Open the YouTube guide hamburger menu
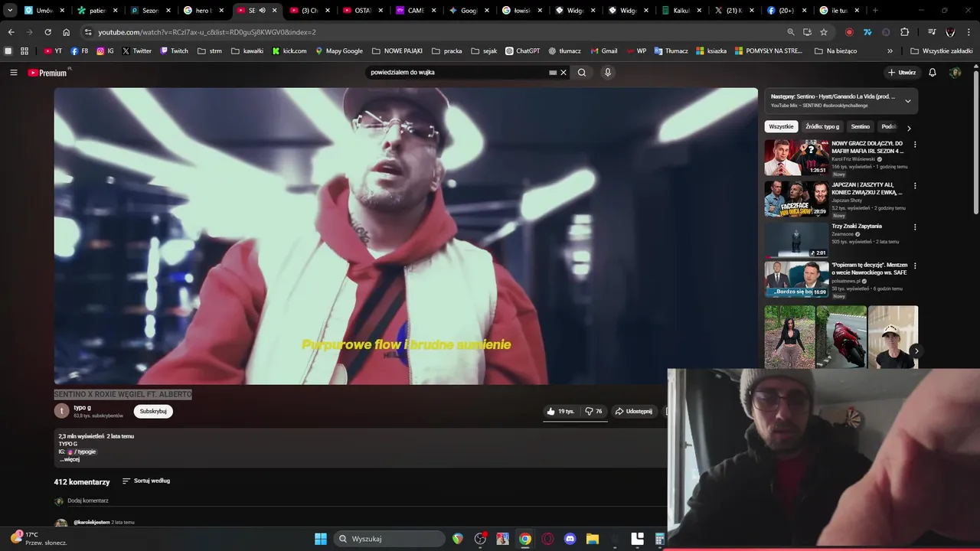Screen dimensions: 980x551 [13, 73]
